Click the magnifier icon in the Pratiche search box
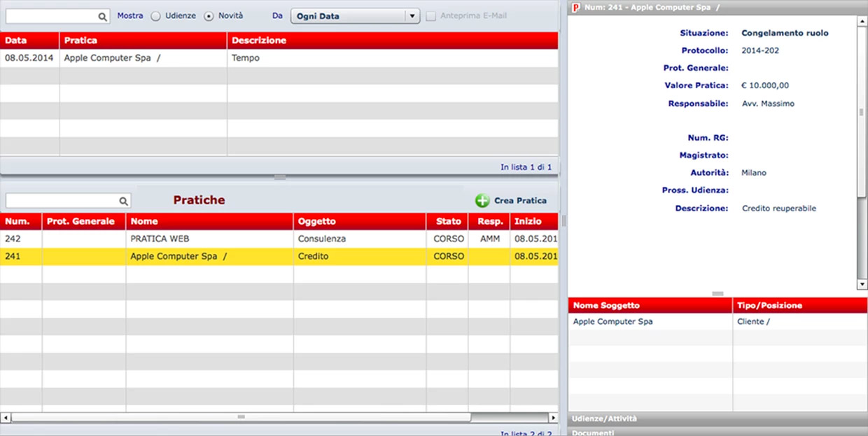Screen dimensions: 868x436 [123, 201]
